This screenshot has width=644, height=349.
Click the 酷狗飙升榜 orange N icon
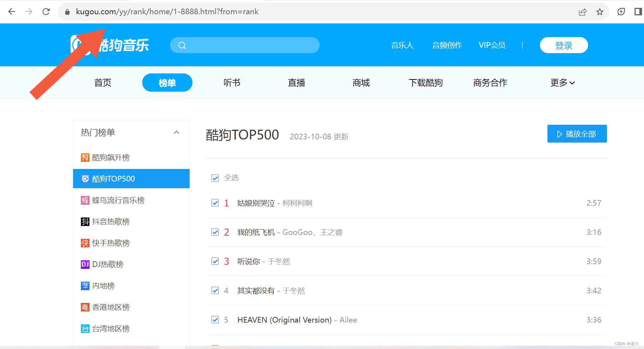(85, 158)
